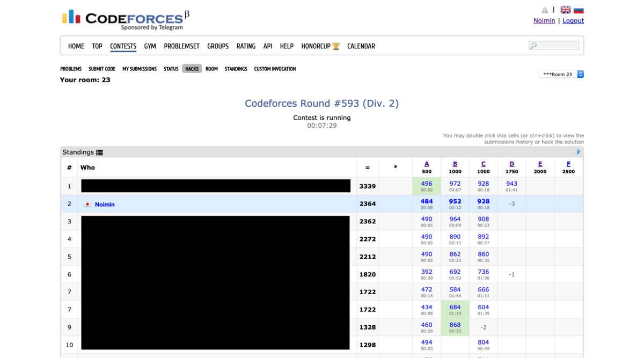Screen dimensions: 644x358
Task: Open Noimin profile link at top
Action: [544, 20]
